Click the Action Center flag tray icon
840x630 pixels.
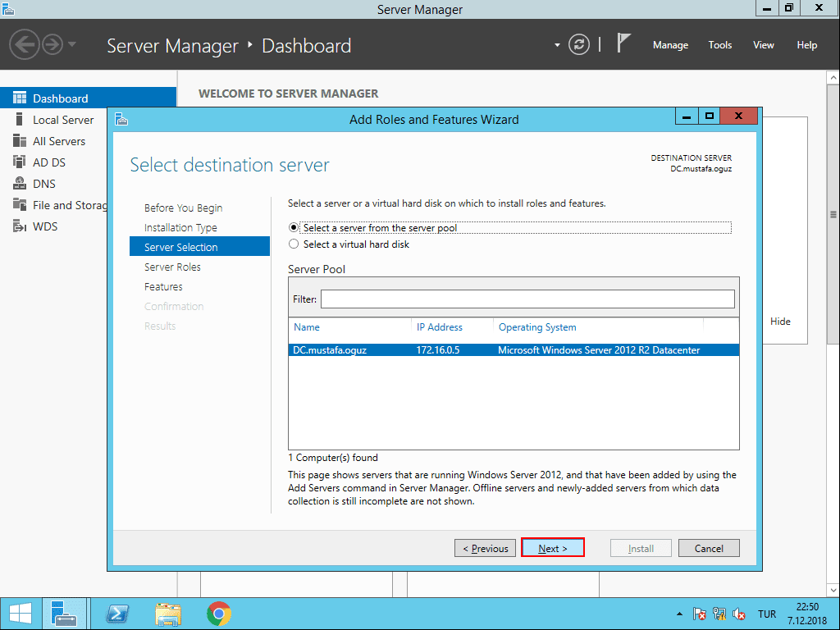click(x=699, y=614)
